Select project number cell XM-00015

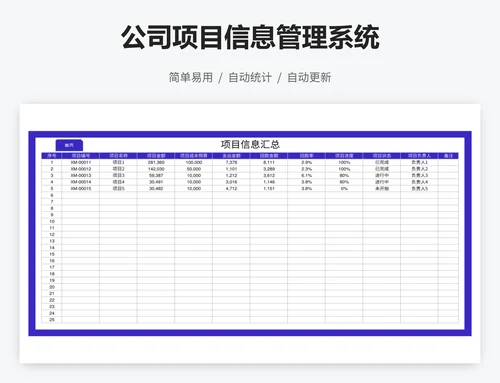pyautogui.click(x=81, y=189)
